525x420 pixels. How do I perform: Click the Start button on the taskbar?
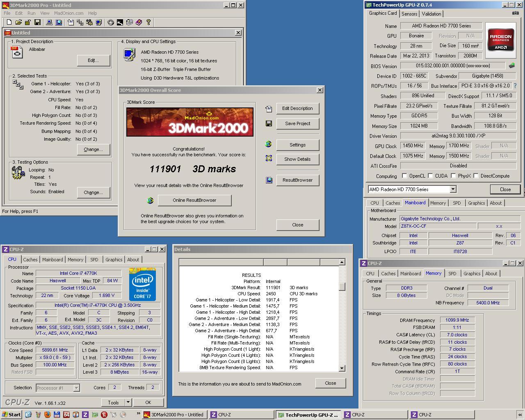(x=11, y=415)
